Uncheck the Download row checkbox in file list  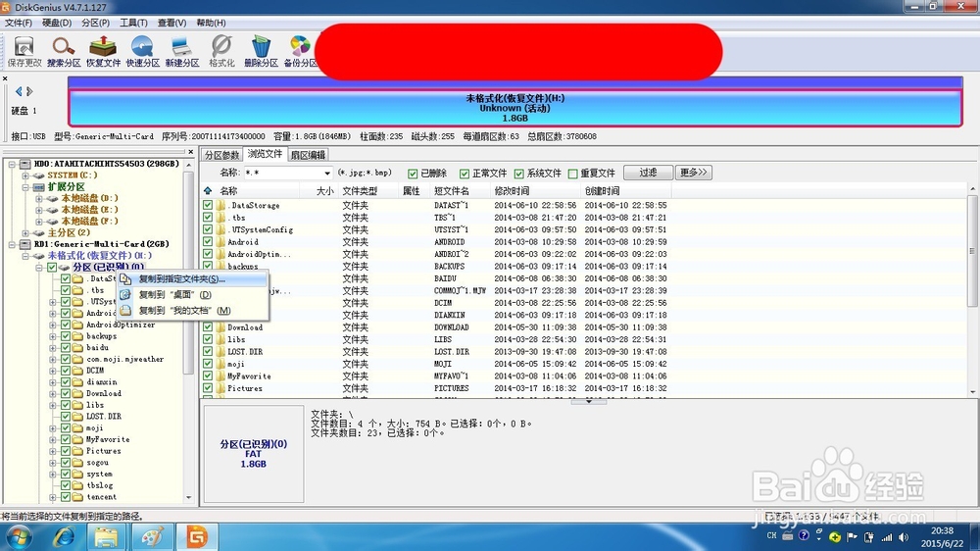pyautogui.click(x=208, y=327)
